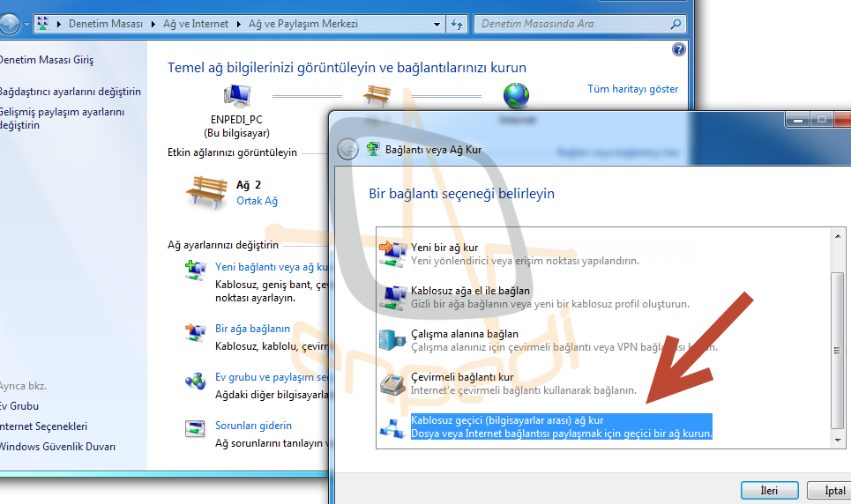
Task: Click the Internet globe icon in network map
Action: coord(516,95)
